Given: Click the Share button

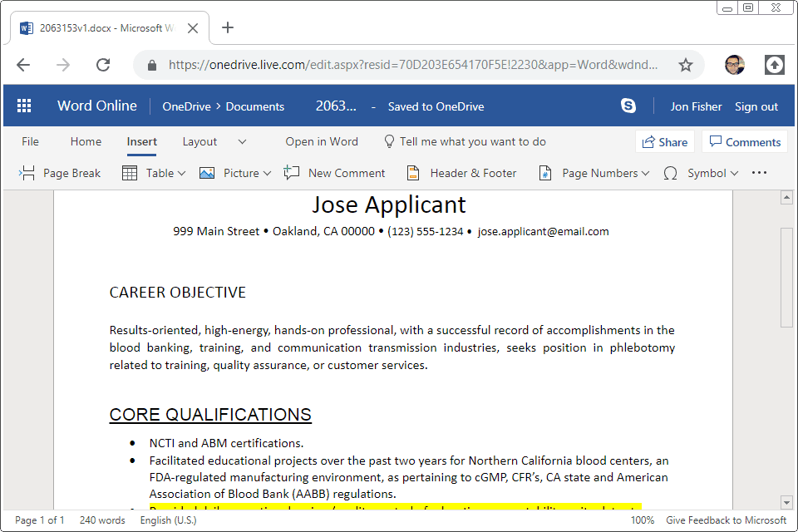Looking at the screenshot, I should (x=664, y=141).
